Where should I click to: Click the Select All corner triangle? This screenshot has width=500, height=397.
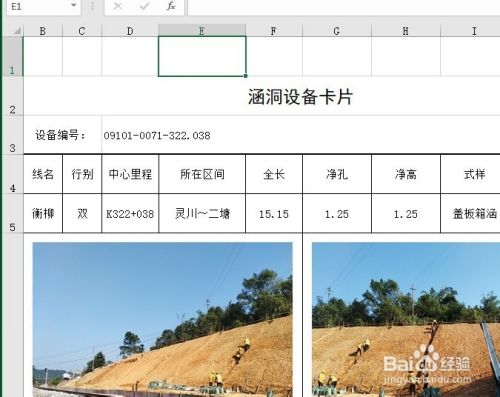17,31
